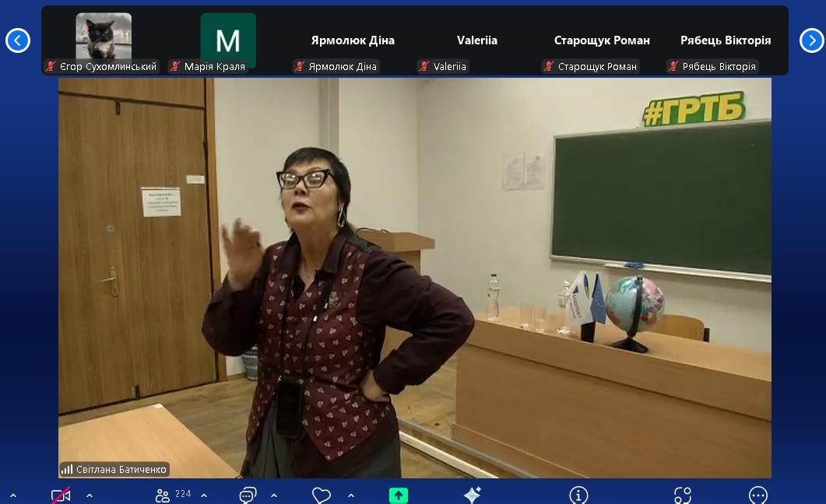This screenshot has height=504, width=826.
Task: Open video options caret next to camera
Action: pos(90,495)
